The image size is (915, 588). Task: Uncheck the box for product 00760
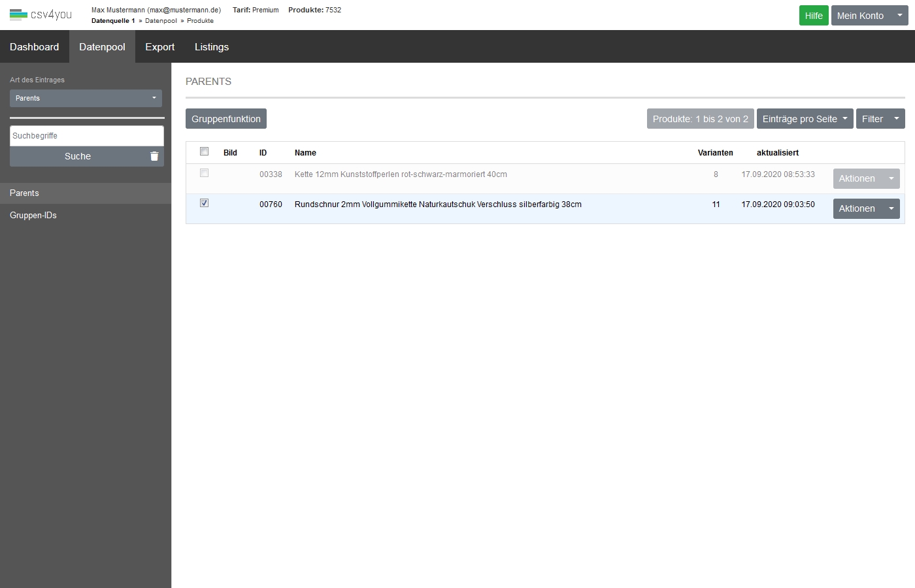[204, 203]
